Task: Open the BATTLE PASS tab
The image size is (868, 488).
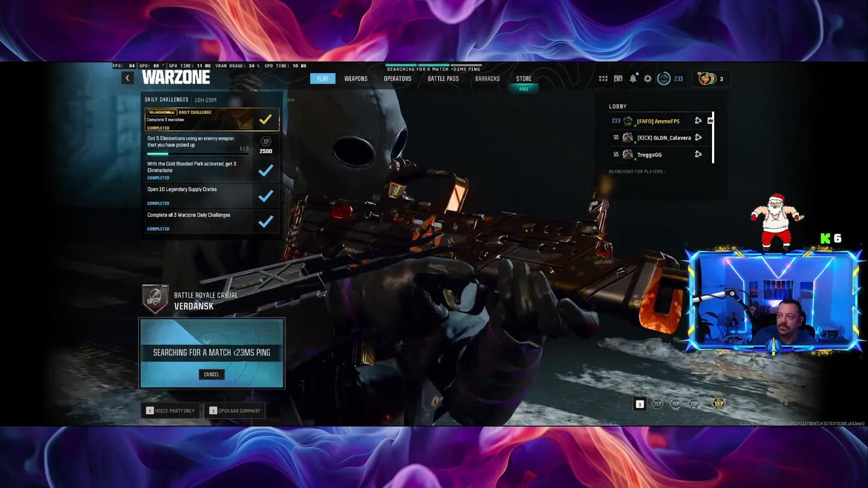Action: [x=443, y=79]
